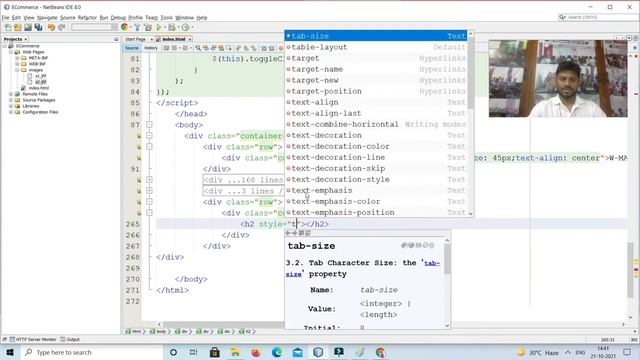Minimize the Projects panel icon

coord(116,39)
